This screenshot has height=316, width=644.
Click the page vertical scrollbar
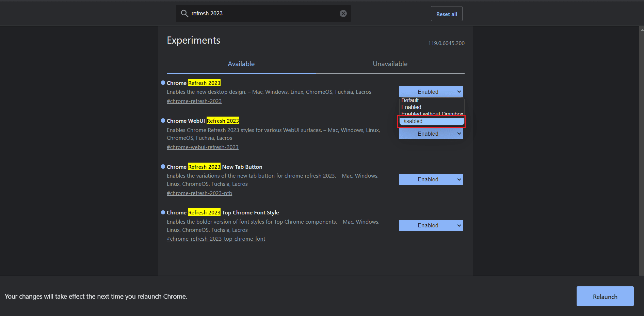[x=642, y=151]
